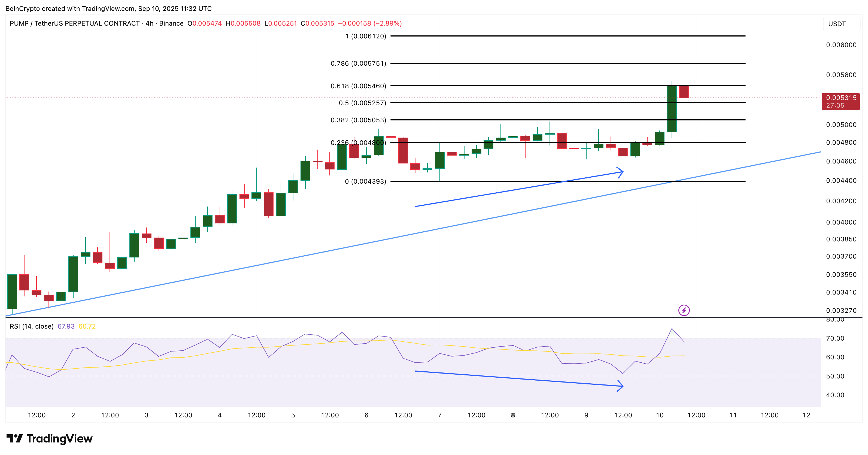Select the bold date 8 on time axis
This screenshot has width=868, height=455.
point(513,415)
